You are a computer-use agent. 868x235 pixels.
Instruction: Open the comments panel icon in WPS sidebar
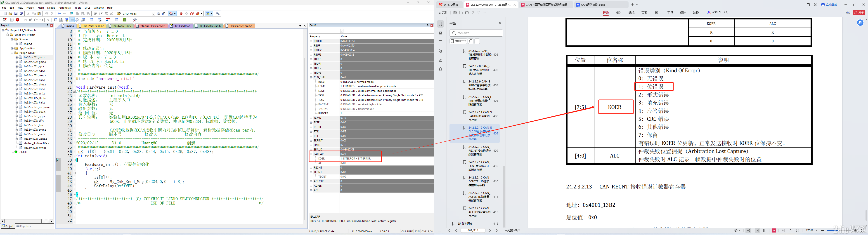pyautogui.click(x=440, y=42)
